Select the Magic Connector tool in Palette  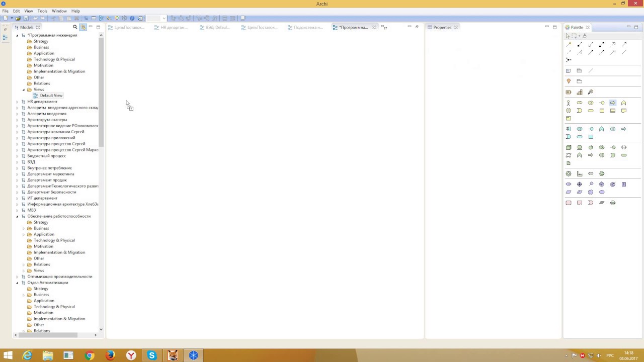(x=569, y=45)
